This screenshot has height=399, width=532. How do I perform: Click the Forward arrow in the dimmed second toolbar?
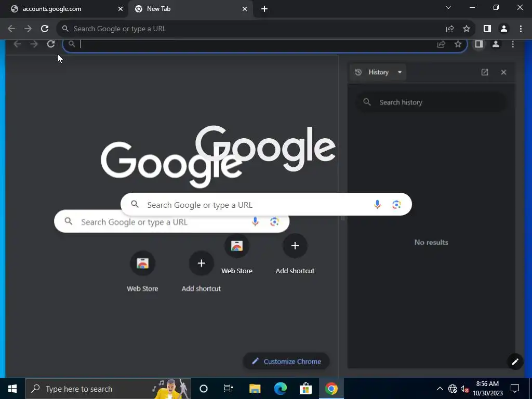tap(34, 44)
